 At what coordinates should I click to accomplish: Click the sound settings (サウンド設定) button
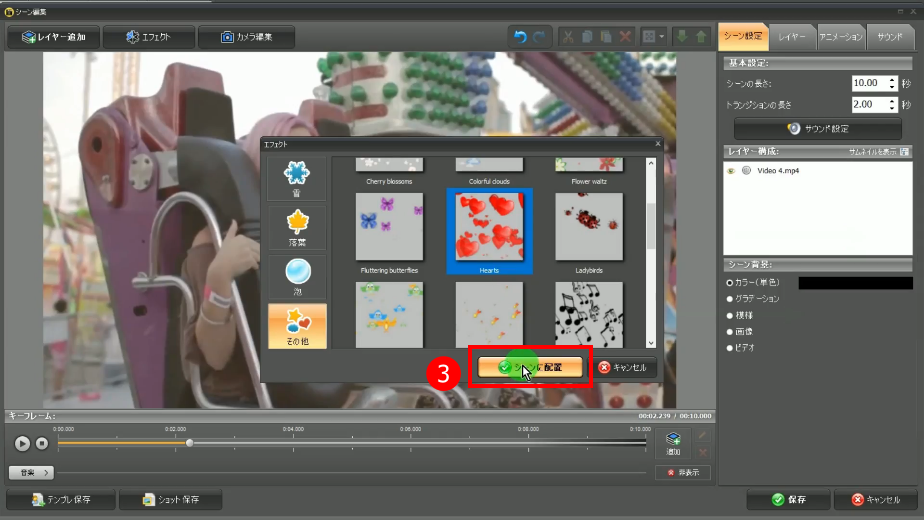click(817, 128)
